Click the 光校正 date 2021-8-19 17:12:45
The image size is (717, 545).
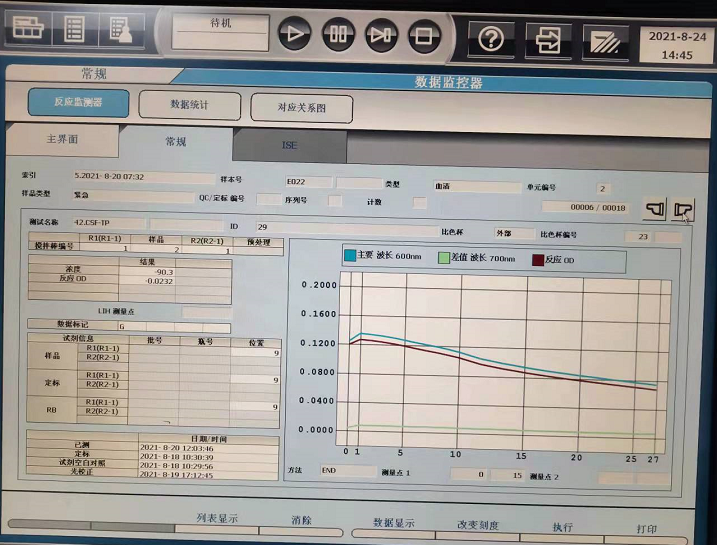tap(209, 476)
